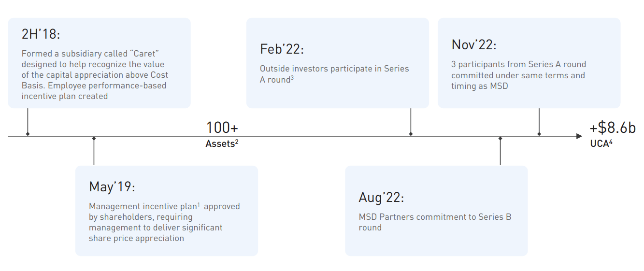
Task: Click the +$8.6b value label
Action: coord(612,128)
